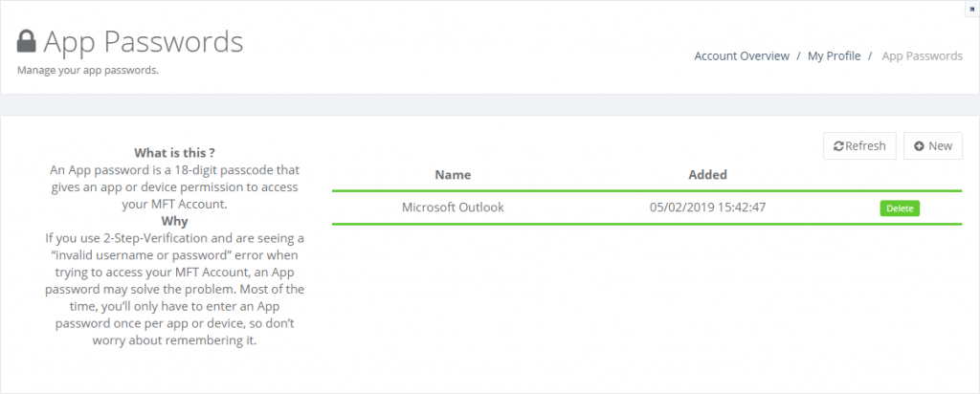Click the 18-digit passcode description paragraph
Viewport: 980px width, 394px height.
(175, 186)
